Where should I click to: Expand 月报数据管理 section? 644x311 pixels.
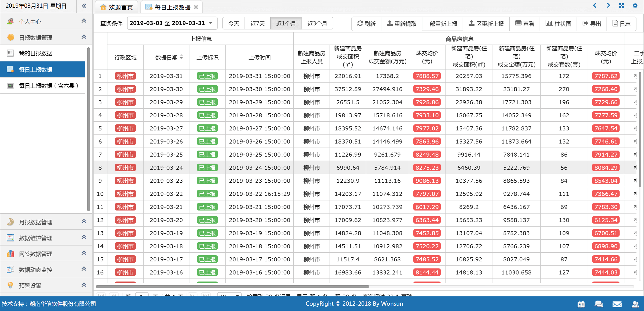point(46,222)
